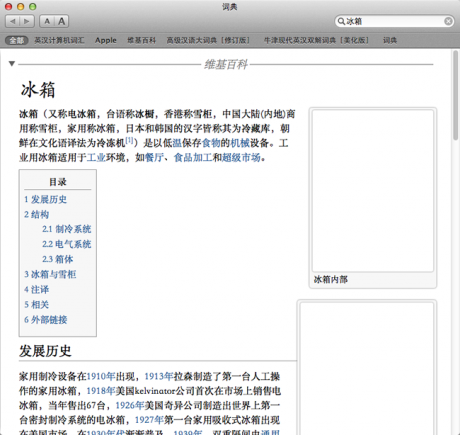Click the magnifying glass search icon

(x=341, y=21)
